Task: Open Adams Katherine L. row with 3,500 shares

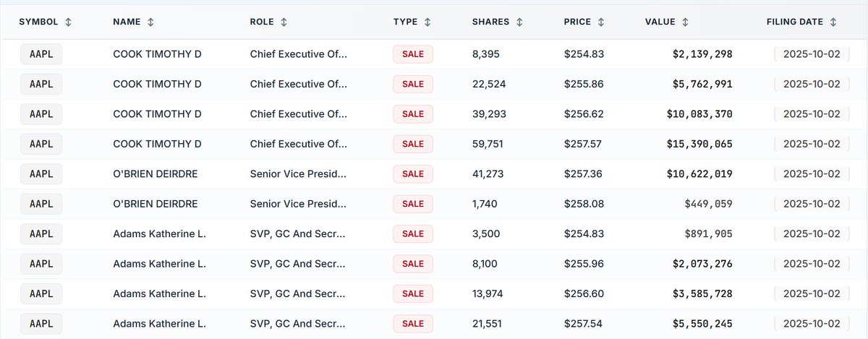Action: pyautogui.click(x=159, y=234)
